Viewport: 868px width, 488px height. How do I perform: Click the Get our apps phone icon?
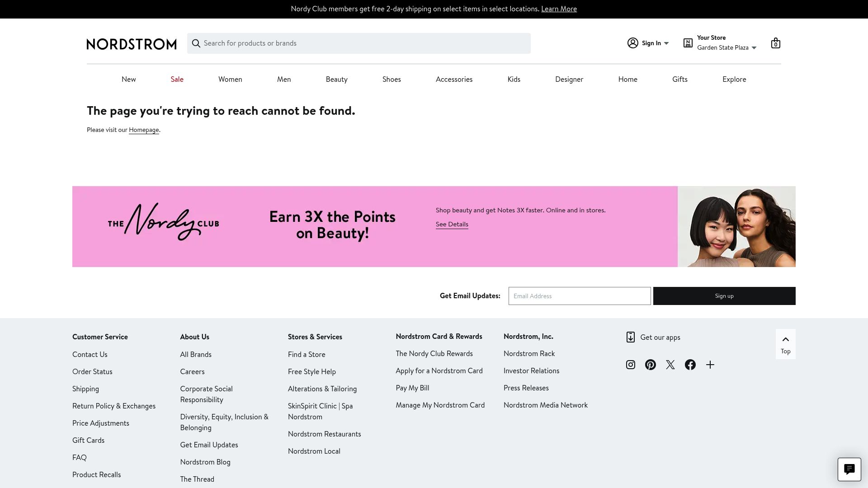[x=631, y=337]
